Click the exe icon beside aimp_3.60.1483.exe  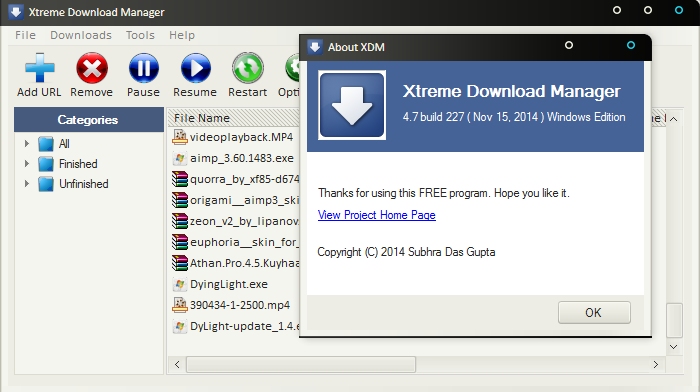pos(179,158)
